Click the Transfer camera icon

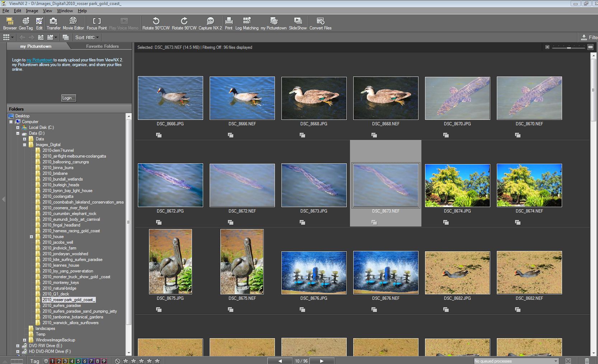tap(53, 24)
